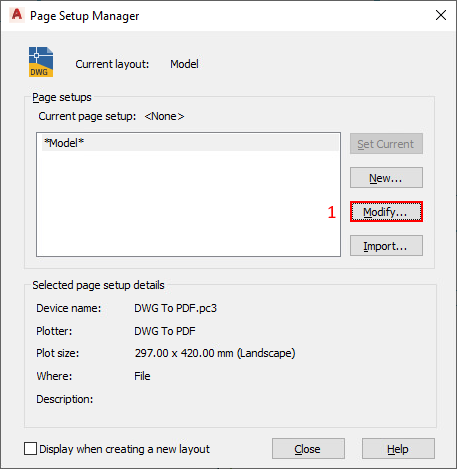Screen dimensions: 457x469
Task: Click the Set Current button
Action: pyautogui.click(x=386, y=144)
